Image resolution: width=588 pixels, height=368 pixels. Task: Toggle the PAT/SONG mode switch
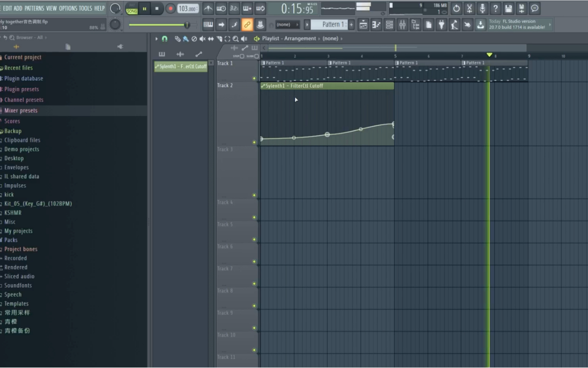(x=132, y=8)
